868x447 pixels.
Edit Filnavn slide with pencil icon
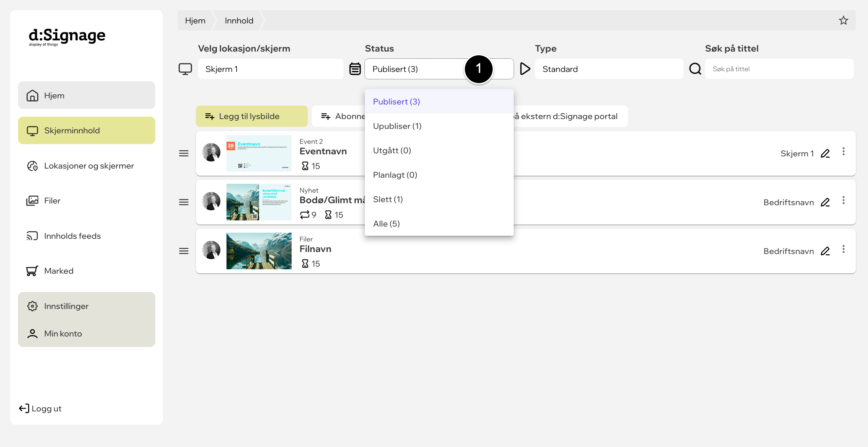(825, 251)
